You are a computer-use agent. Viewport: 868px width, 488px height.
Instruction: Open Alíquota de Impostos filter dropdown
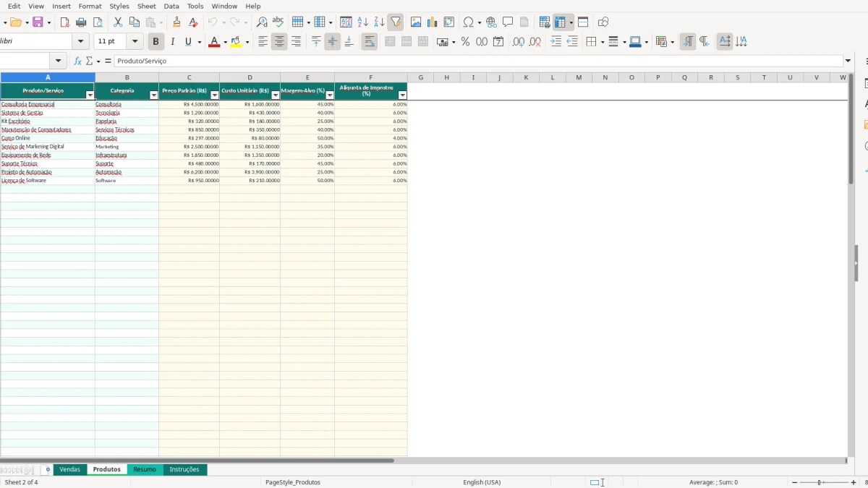[402, 95]
